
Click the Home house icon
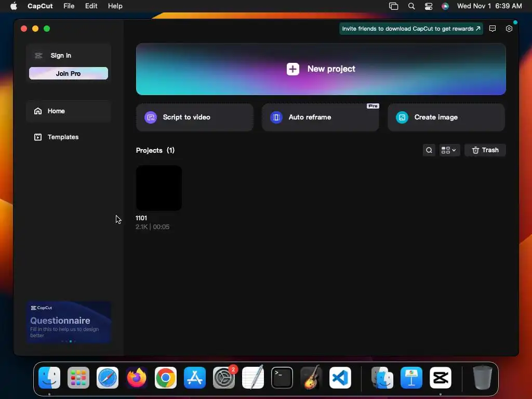coord(38,111)
